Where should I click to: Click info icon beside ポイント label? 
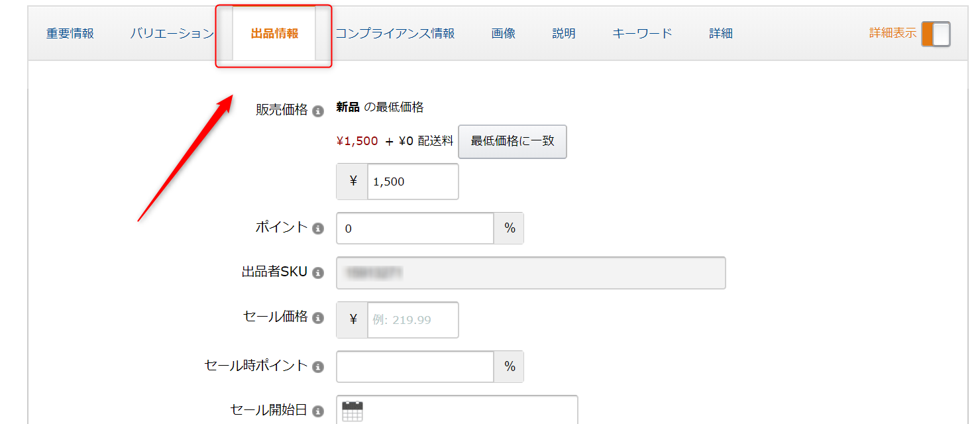318,229
